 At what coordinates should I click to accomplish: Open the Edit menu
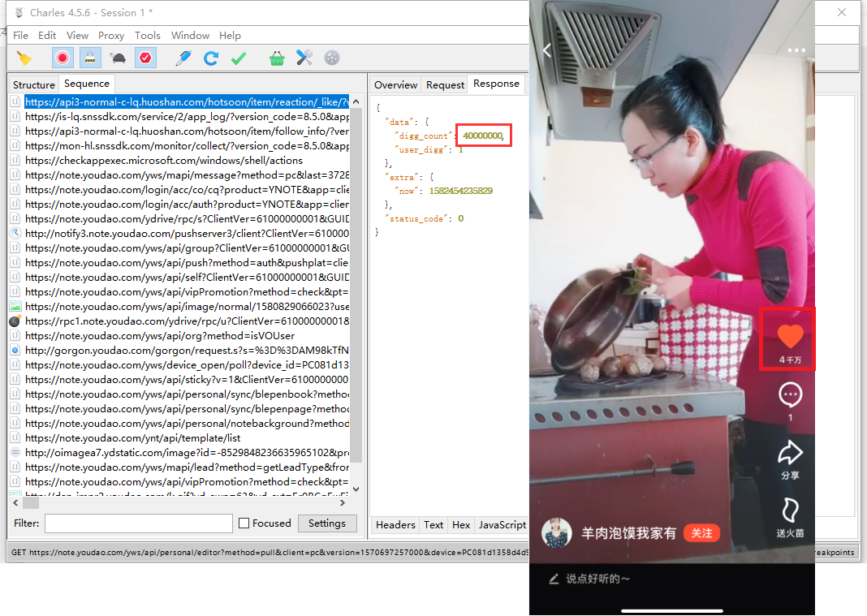(47, 36)
